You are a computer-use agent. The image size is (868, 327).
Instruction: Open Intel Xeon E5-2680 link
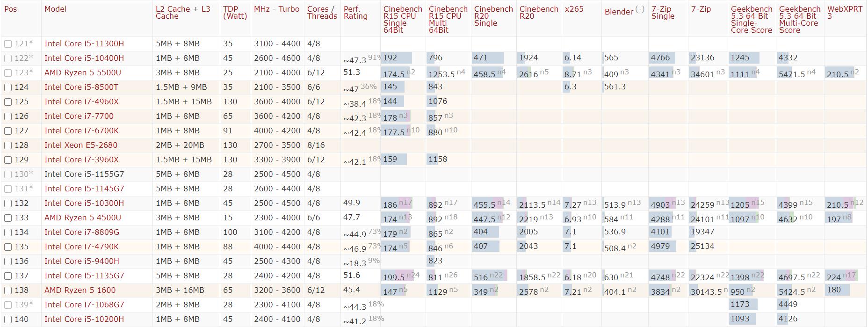tap(81, 145)
